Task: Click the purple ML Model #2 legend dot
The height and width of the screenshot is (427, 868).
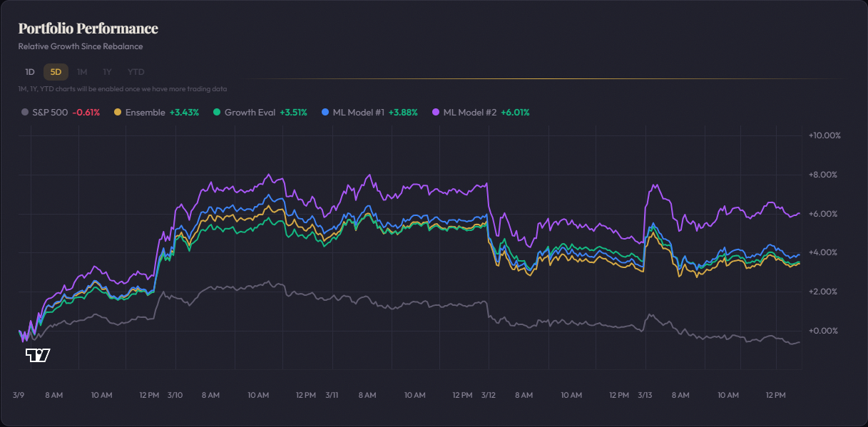Action: pos(435,112)
